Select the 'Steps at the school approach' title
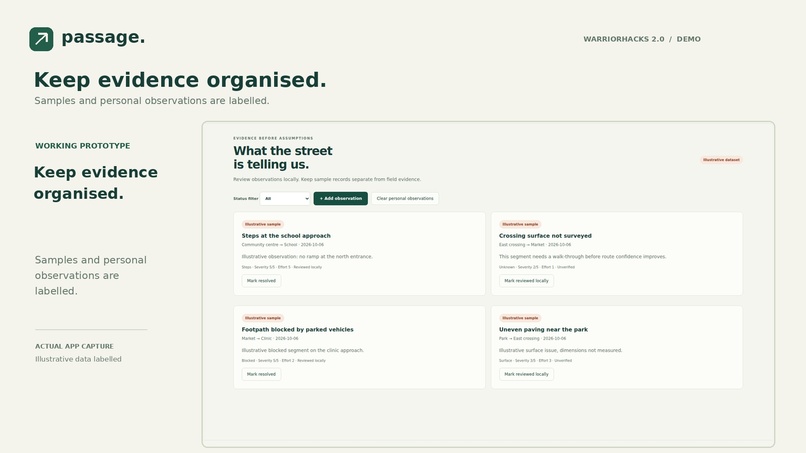This screenshot has height=453, width=806. (286, 235)
